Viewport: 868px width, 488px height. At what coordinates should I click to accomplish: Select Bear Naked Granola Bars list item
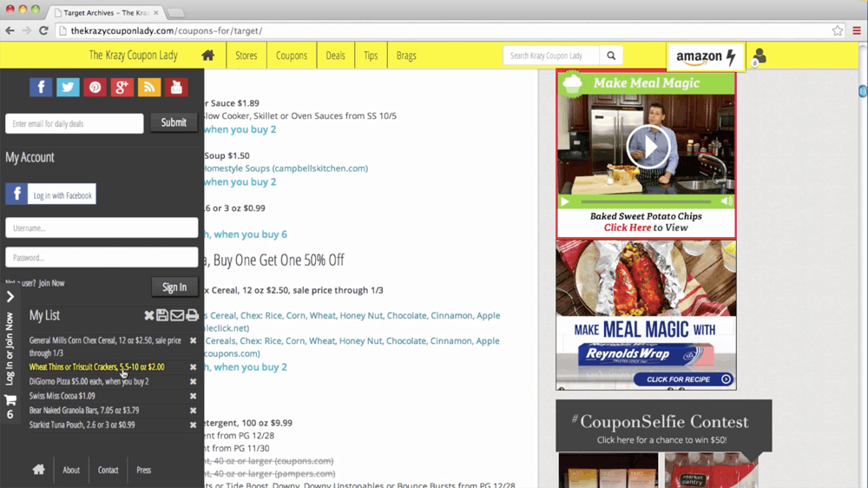point(84,411)
